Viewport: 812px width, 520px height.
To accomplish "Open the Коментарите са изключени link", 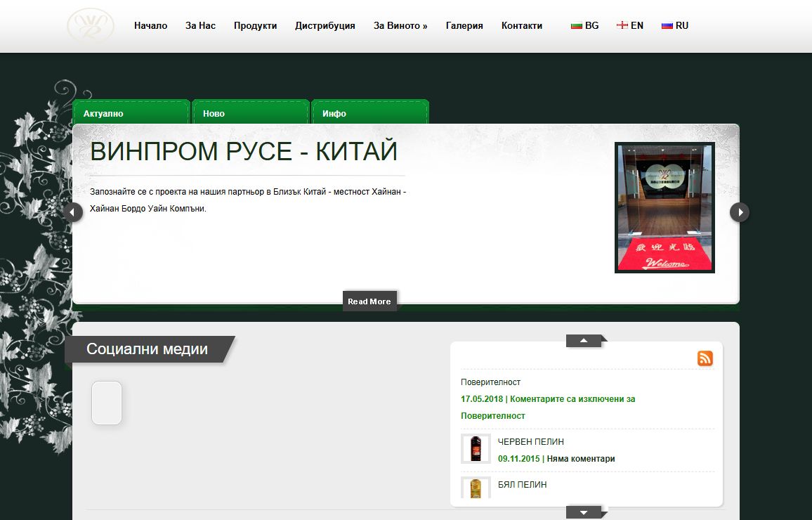I will [548, 407].
